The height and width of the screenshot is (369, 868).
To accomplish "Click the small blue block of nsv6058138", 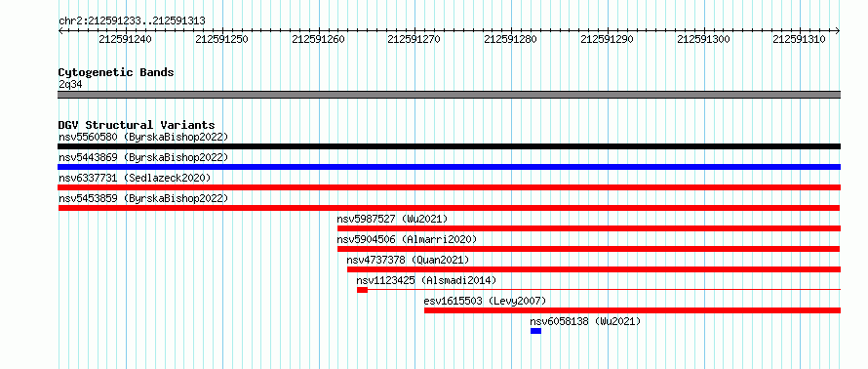I will (x=535, y=331).
